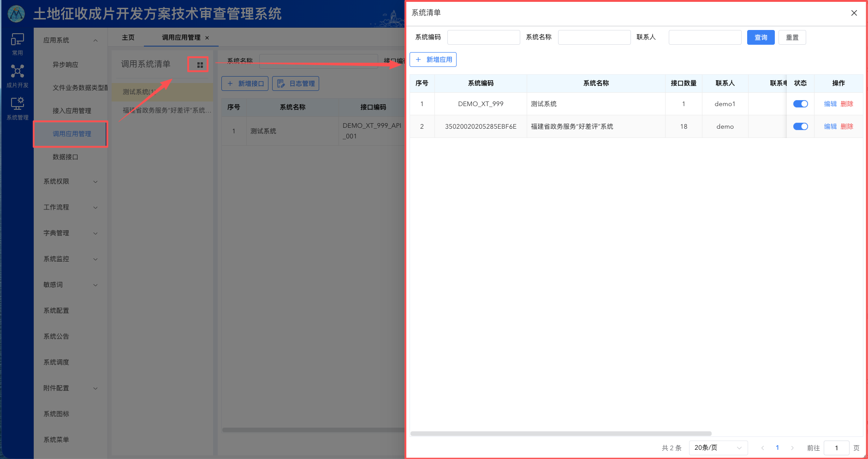Viewport: 868px width, 459px height.
Task: Click the plus icon on 新增应用 button
Action: click(x=418, y=60)
